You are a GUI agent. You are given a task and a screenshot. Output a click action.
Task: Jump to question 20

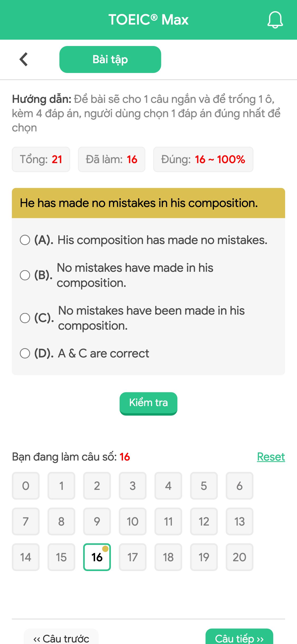click(x=239, y=557)
